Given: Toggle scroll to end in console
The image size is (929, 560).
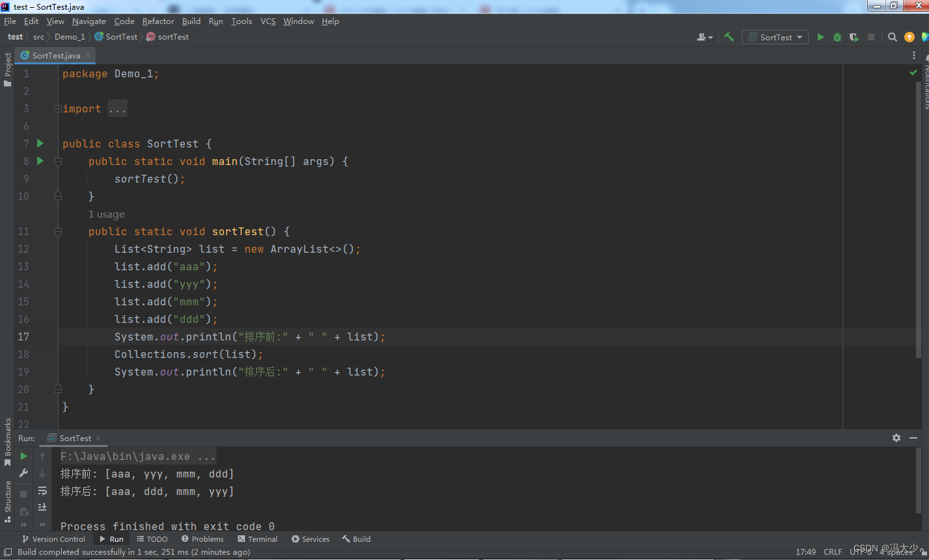Looking at the screenshot, I should click(x=42, y=507).
